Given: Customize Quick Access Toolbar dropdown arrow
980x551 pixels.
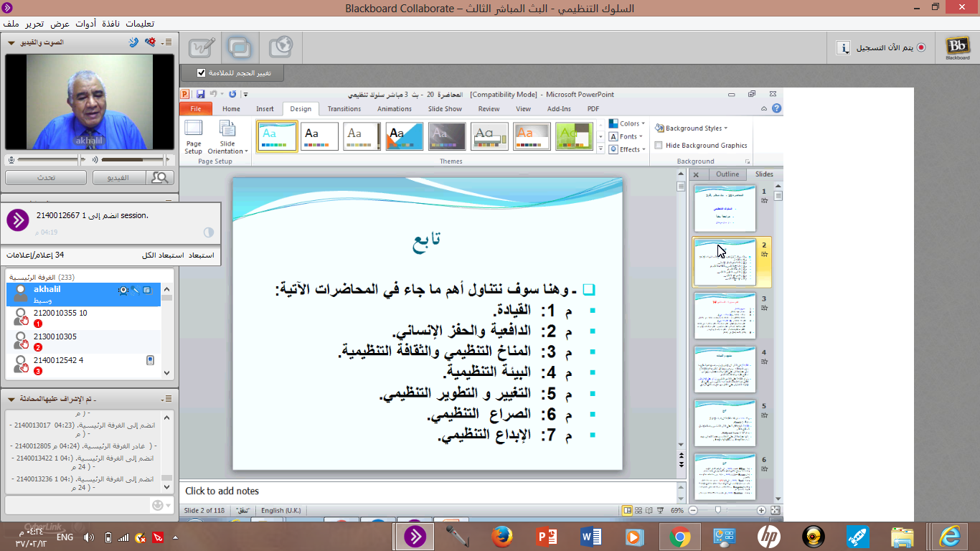Looking at the screenshot, I should coord(245,94).
